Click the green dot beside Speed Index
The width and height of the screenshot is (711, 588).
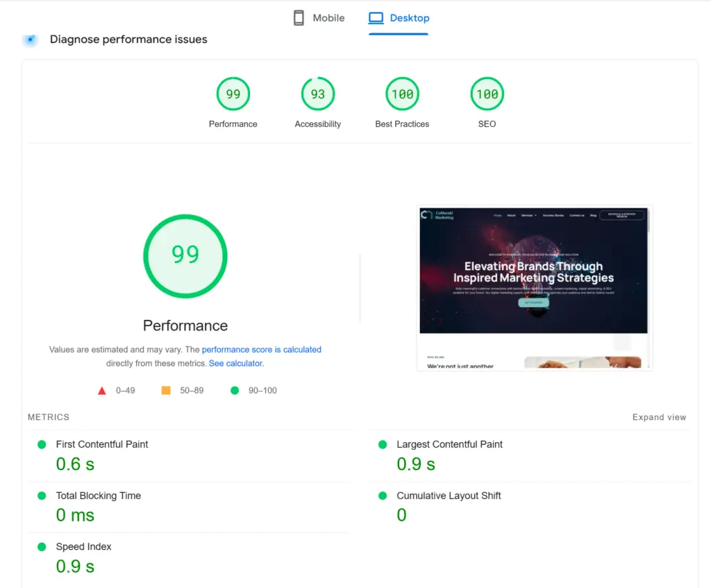[42, 547]
